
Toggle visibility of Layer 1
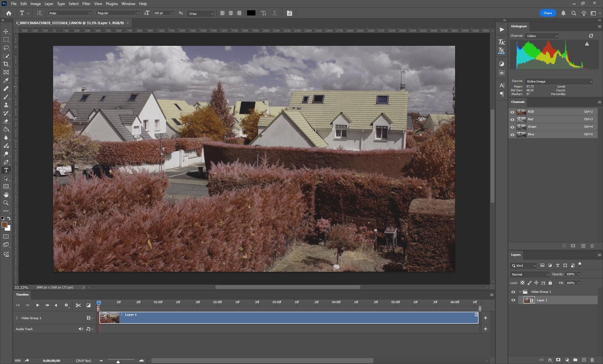pyautogui.click(x=513, y=300)
